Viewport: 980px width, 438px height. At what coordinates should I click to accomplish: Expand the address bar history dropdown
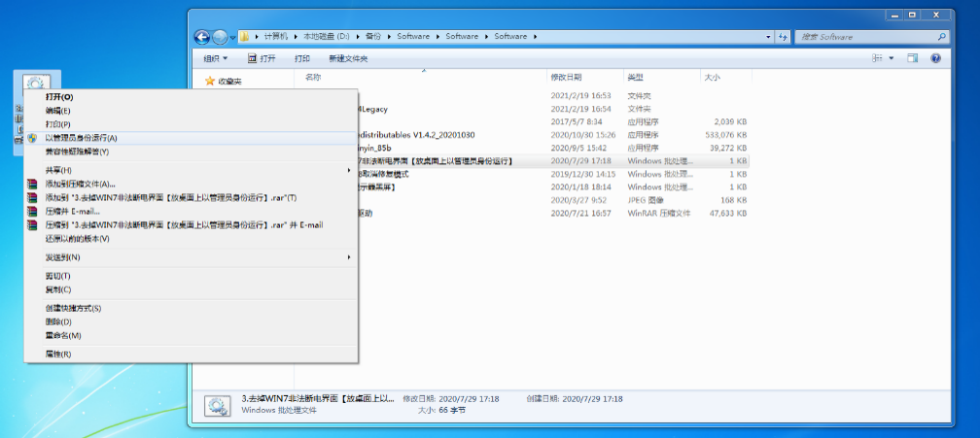click(767, 37)
